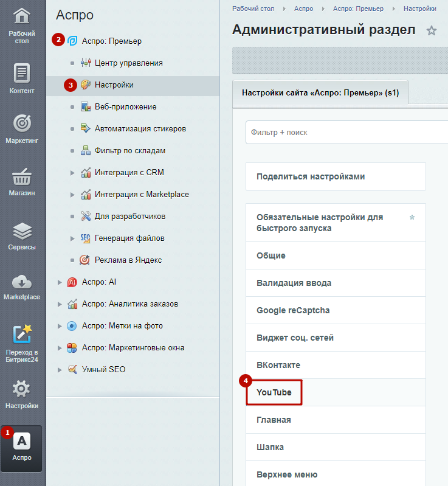Select the Шапка settings section
Viewport: 448px width, 486px height.
[336, 447]
